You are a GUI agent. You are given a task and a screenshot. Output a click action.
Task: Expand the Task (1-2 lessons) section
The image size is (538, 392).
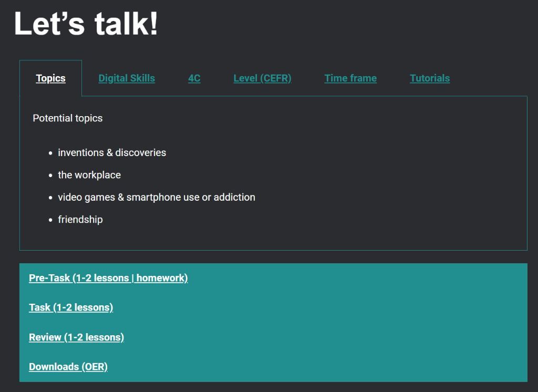[71, 307]
